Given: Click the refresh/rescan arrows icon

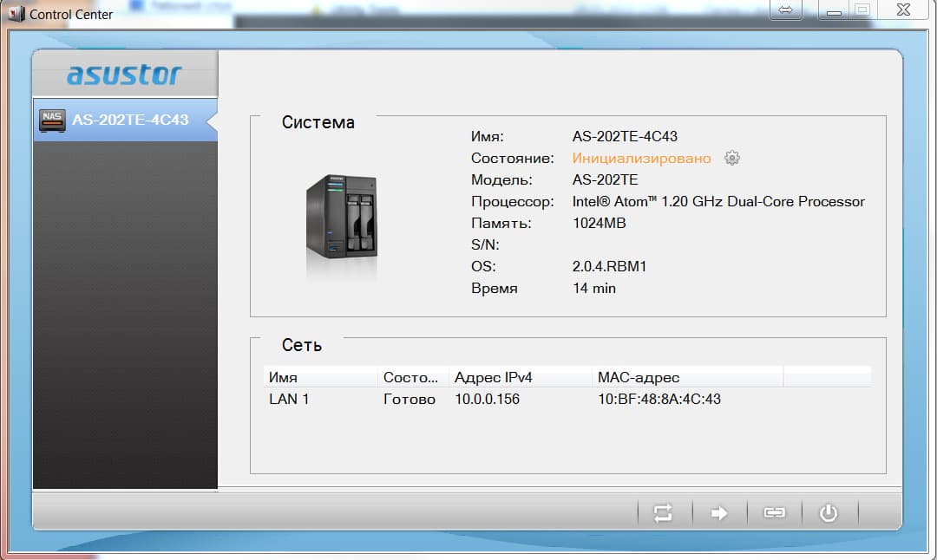Looking at the screenshot, I should point(663,513).
